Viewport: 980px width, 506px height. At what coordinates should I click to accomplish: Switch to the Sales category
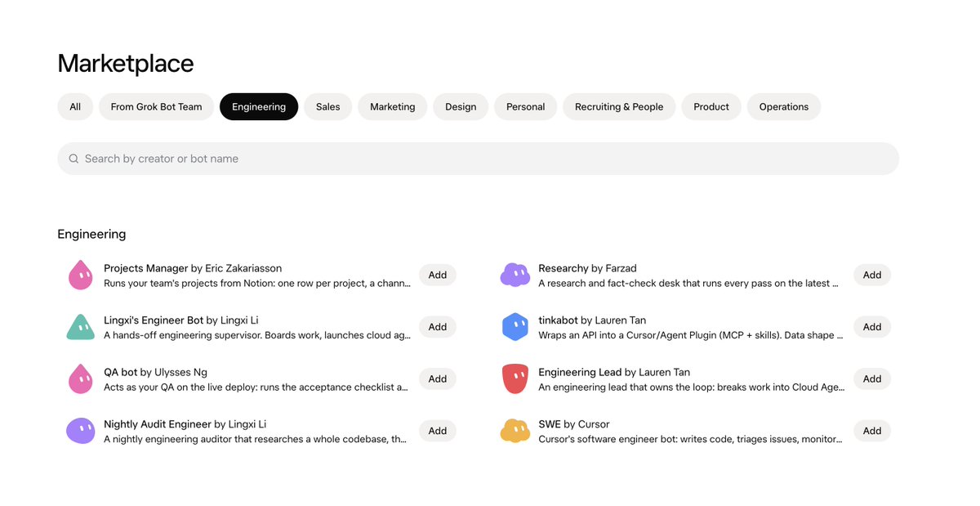pyautogui.click(x=328, y=107)
